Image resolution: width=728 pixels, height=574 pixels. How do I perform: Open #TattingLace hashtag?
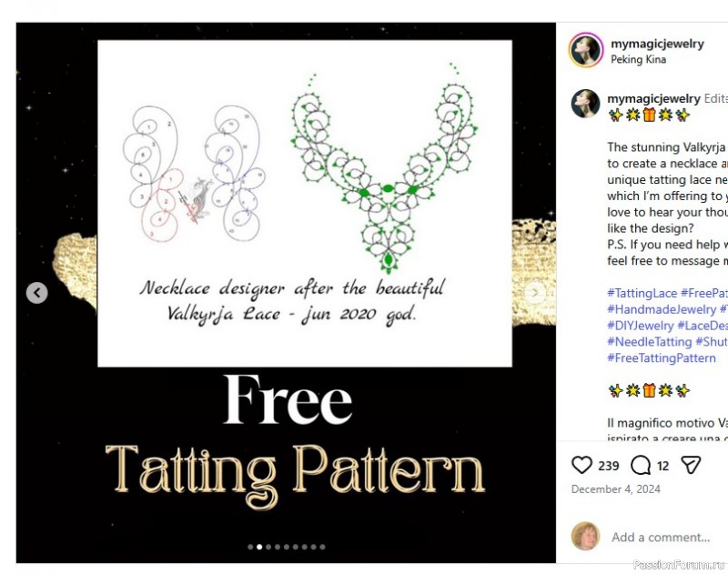642,293
